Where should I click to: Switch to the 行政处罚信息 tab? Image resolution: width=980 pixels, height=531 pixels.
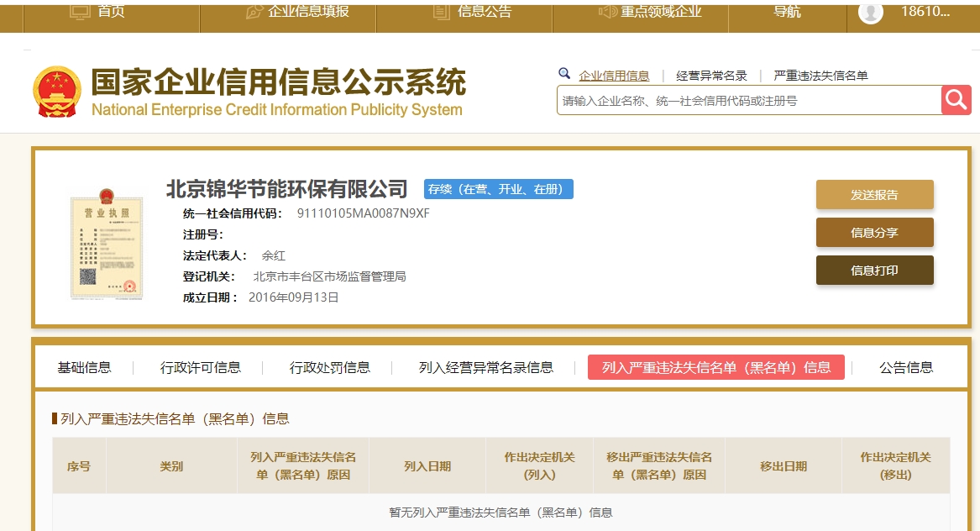click(329, 368)
